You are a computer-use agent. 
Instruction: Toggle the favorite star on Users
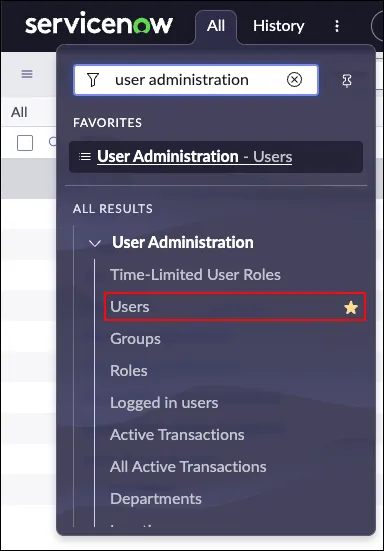[x=351, y=308]
